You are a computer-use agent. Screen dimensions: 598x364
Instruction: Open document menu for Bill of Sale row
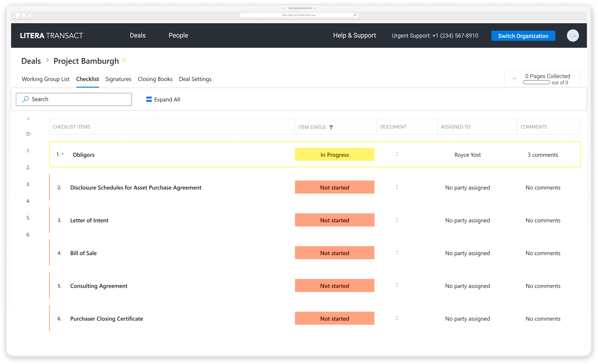[397, 252]
